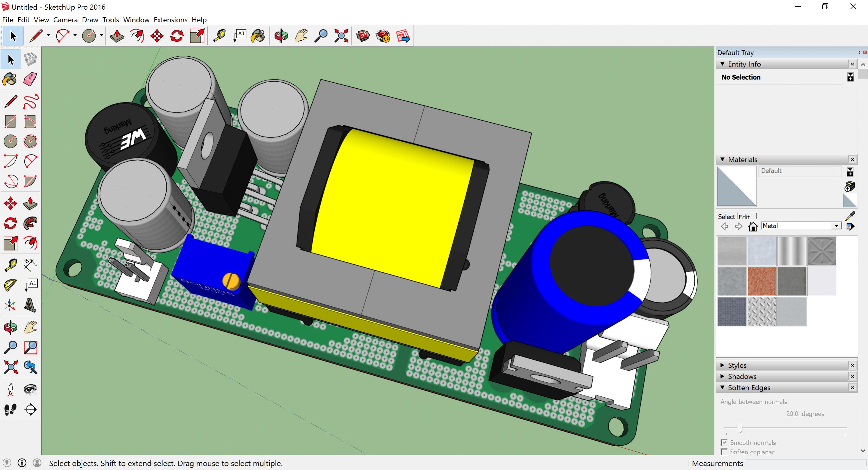The image size is (868, 470).
Task: Collapse the Soften Edges panel
Action: coord(722,387)
